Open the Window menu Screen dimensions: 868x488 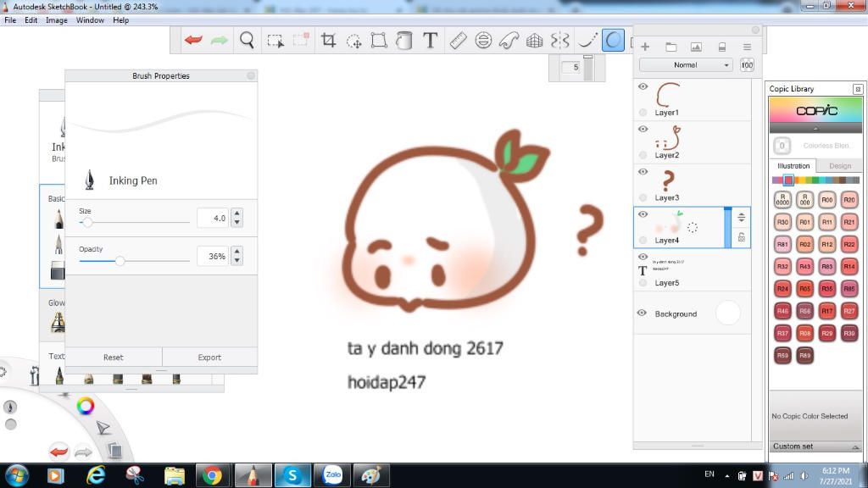(90, 20)
